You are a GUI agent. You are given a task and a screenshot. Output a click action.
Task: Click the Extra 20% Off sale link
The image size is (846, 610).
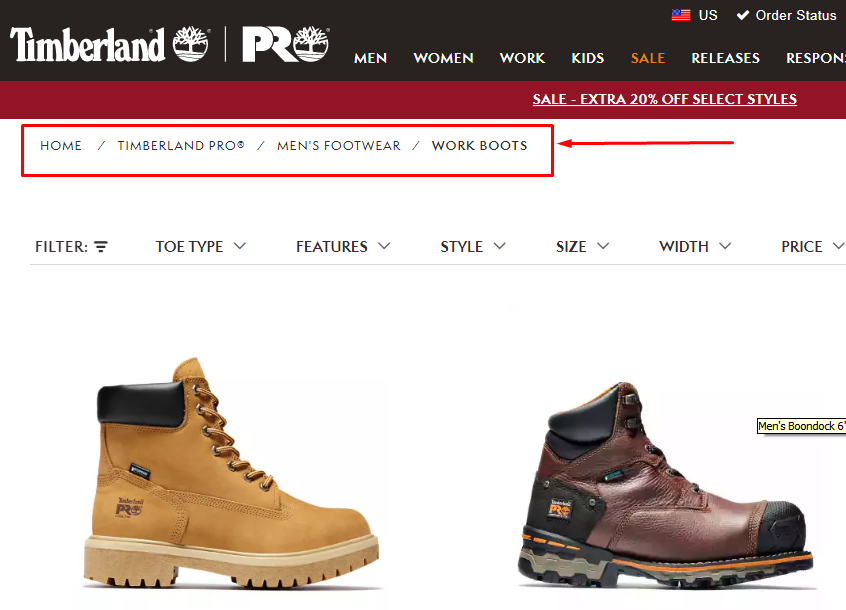tap(665, 99)
